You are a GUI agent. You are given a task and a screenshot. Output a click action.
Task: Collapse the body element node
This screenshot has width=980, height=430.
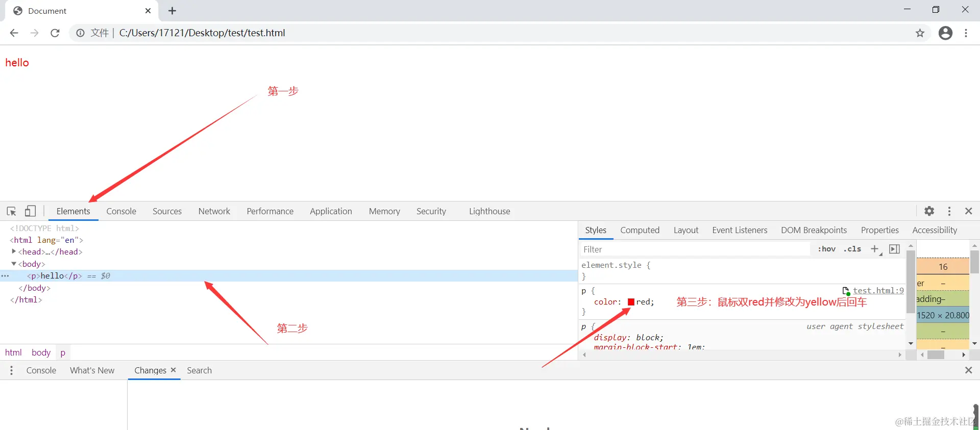(x=14, y=264)
